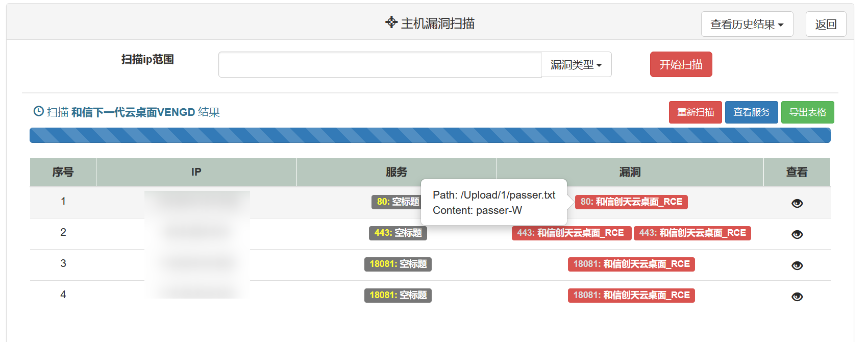Open 查看服务 button
Viewport: 868px width, 342px height.
752,112
